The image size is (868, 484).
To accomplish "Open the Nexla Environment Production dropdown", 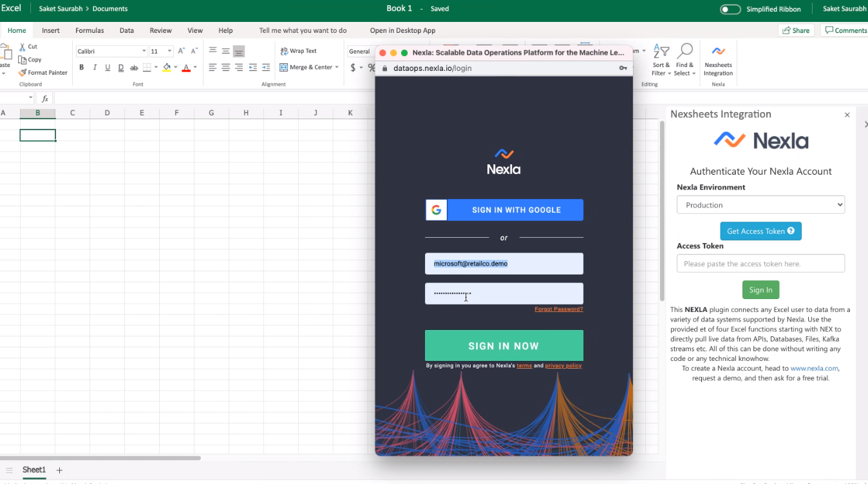I will [760, 205].
